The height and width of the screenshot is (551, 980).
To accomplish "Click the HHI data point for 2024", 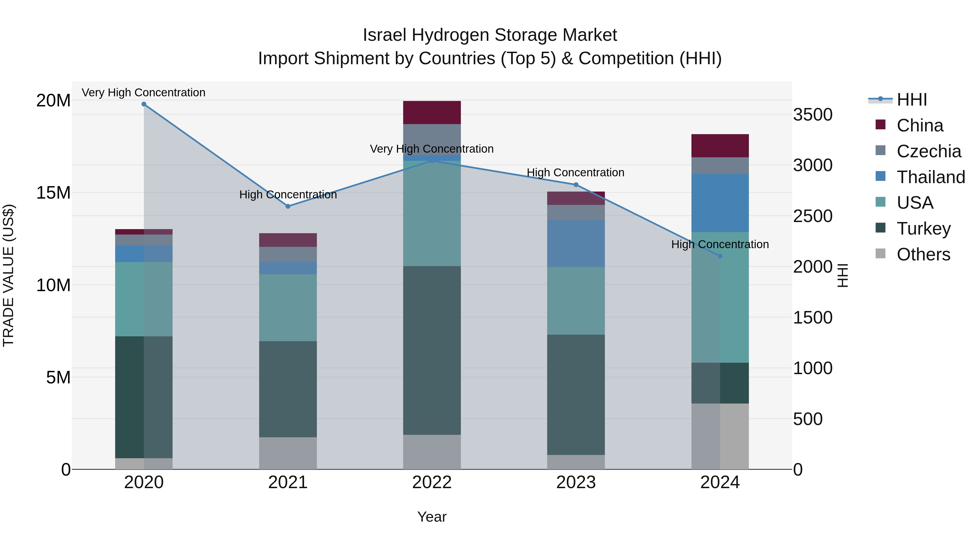I will tap(720, 256).
